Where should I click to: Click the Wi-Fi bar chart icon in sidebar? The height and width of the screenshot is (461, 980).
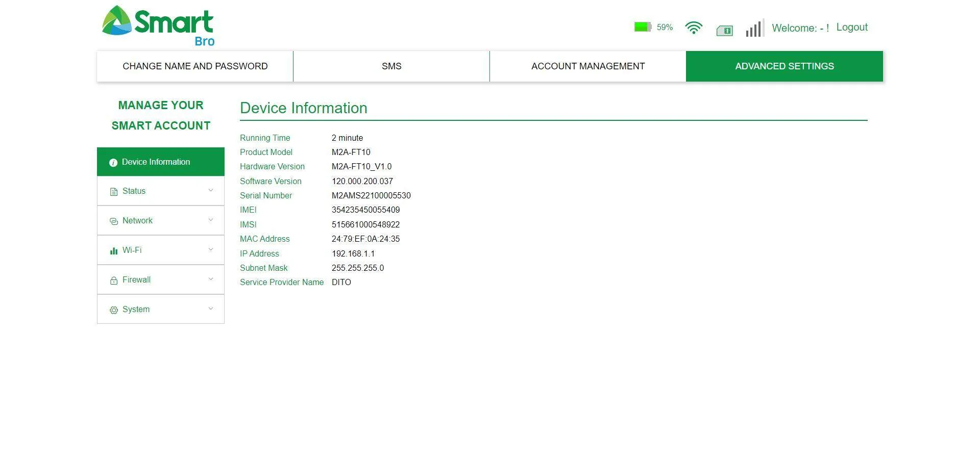pyautogui.click(x=114, y=251)
